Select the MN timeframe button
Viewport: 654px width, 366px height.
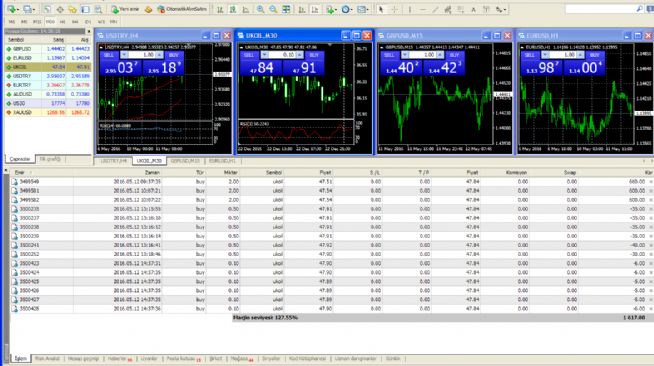[x=113, y=22]
